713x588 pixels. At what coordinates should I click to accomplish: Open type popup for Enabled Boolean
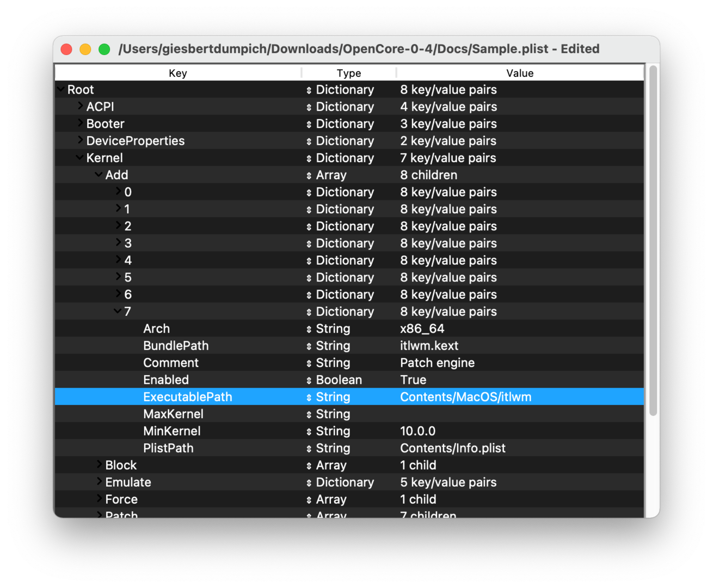pos(309,381)
